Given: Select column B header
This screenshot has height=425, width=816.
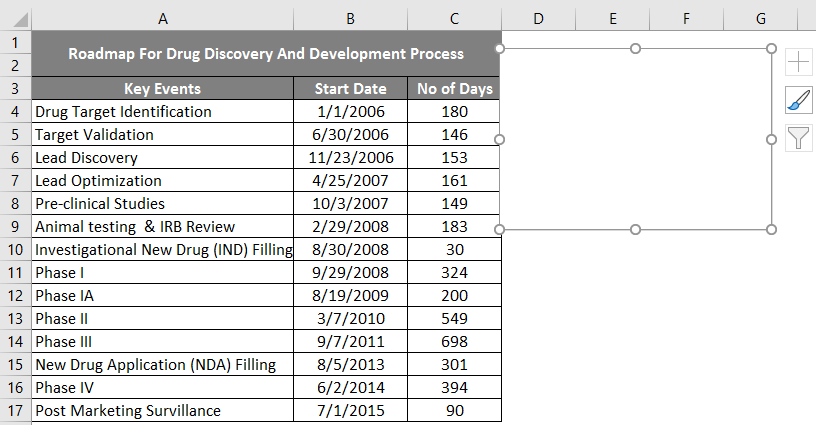Looking at the screenshot, I should pyautogui.click(x=350, y=17).
